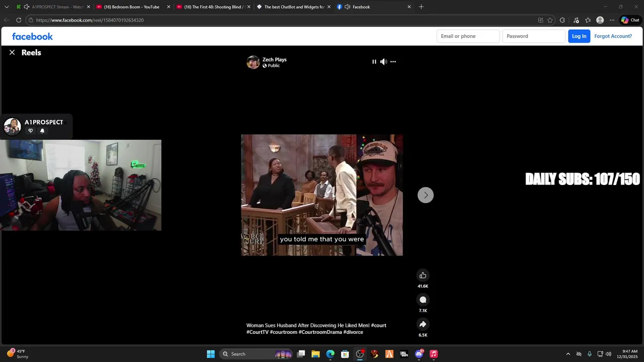Switch to the A1PROSPECT Stream tab
The width and height of the screenshot is (644, 362).
(x=53, y=7)
